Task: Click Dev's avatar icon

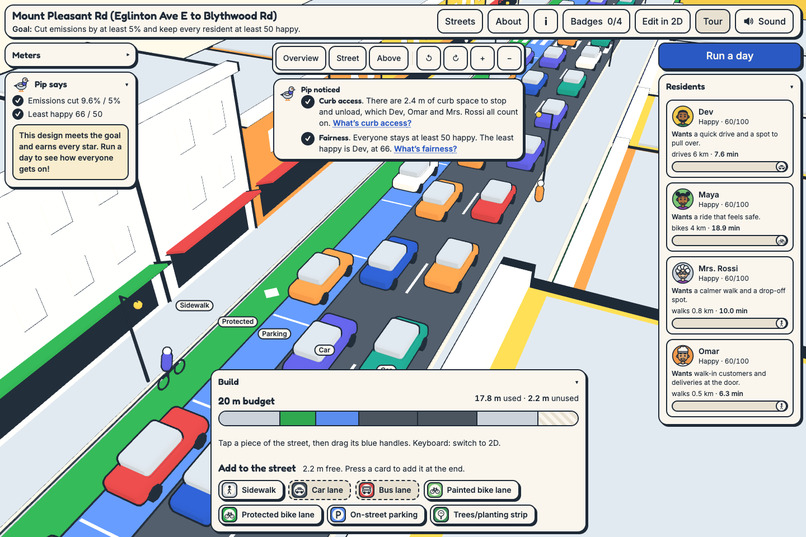Action: point(683,117)
